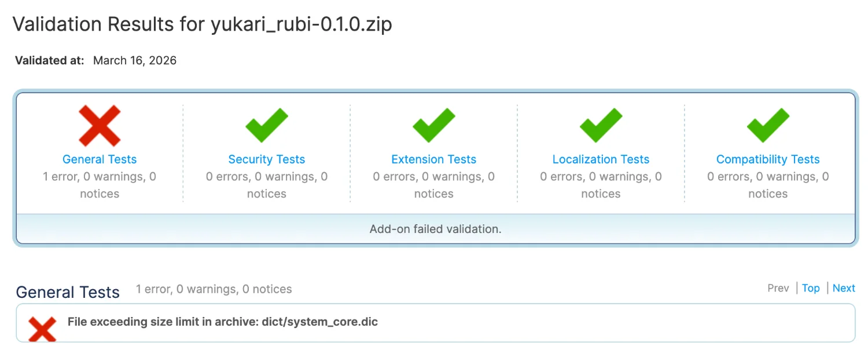Jump back to Top of page

click(x=811, y=288)
